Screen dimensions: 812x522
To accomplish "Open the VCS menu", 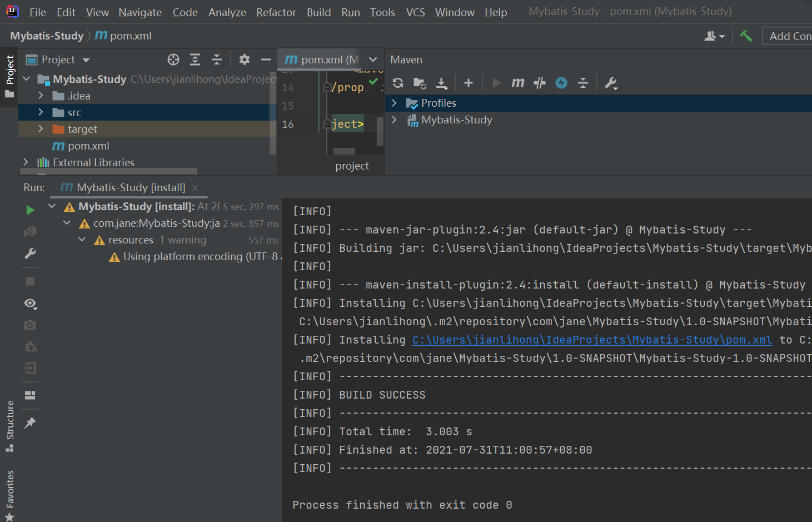I will pyautogui.click(x=415, y=12).
